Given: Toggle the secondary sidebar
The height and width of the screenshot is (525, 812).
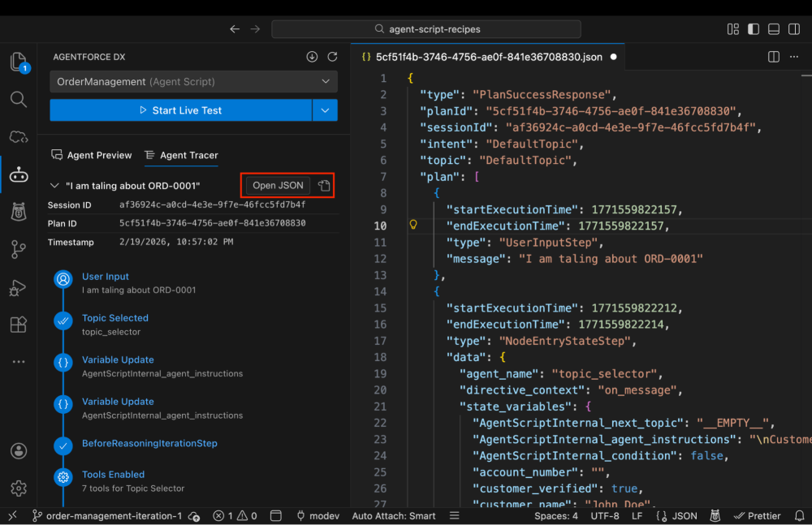Looking at the screenshot, I should [x=793, y=28].
